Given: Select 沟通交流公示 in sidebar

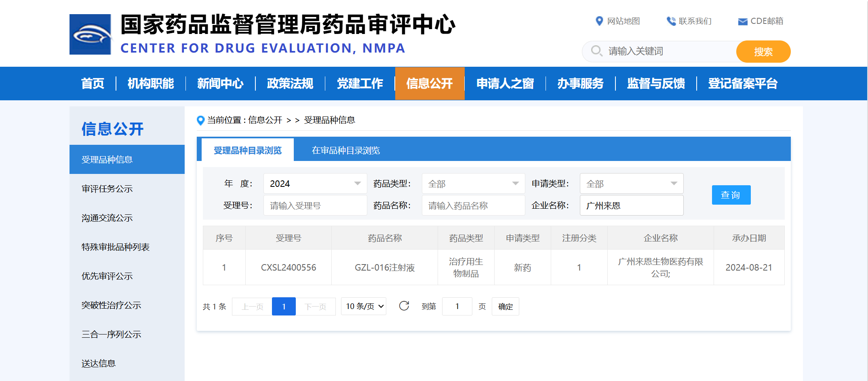Looking at the screenshot, I should (x=127, y=218).
